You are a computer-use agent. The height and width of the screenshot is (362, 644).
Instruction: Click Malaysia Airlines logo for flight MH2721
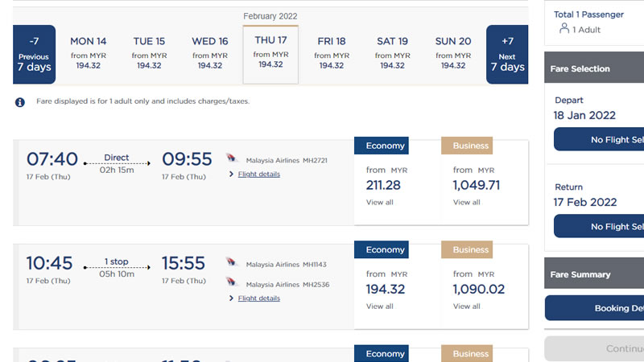(231, 158)
